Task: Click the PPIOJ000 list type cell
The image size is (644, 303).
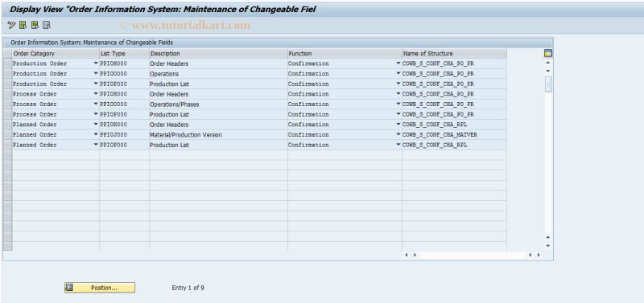Action: point(124,134)
